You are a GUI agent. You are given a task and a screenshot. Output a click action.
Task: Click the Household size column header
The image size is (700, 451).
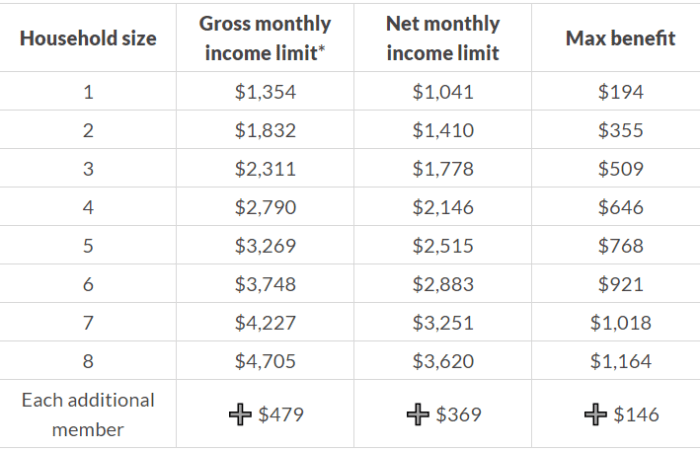point(88,38)
